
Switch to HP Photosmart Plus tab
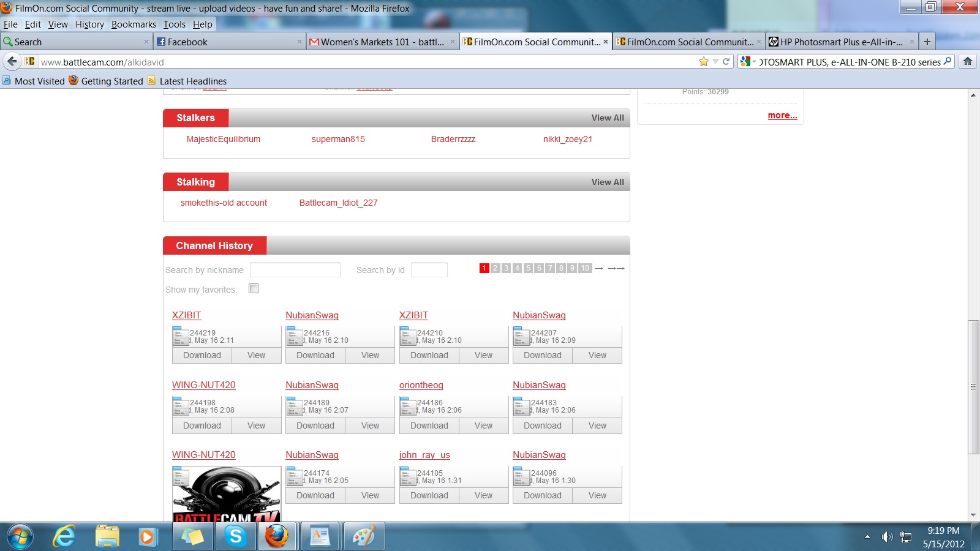point(842,42)
